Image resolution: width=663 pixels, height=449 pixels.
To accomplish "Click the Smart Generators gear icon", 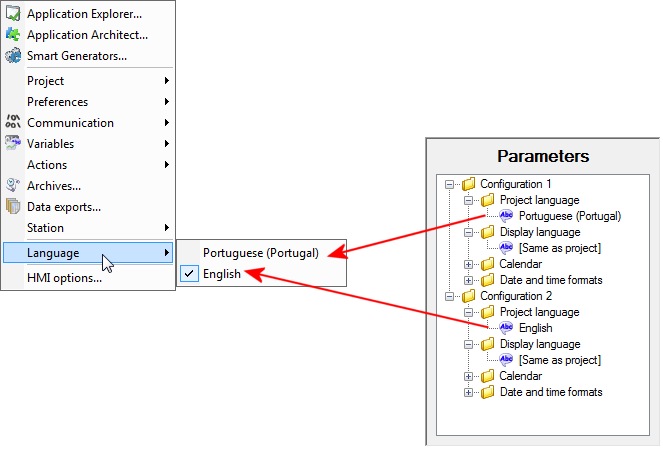I will pos(13,55).
